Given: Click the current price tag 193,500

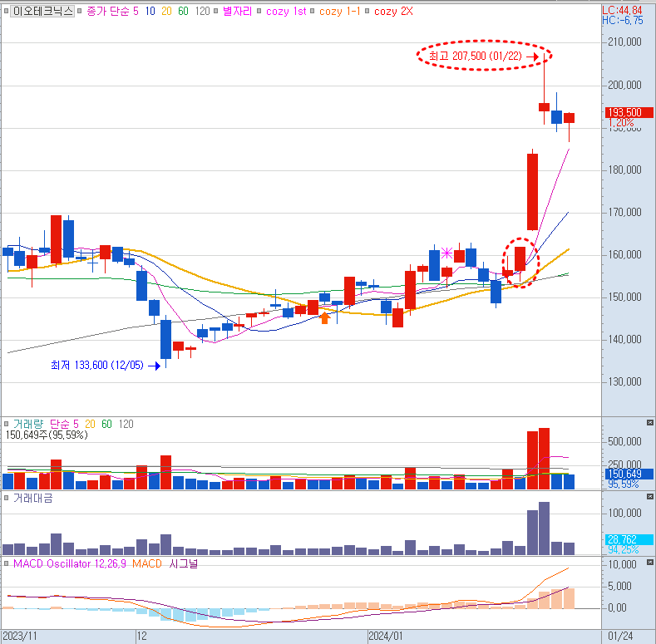Looking at the screenshot, I should point(629,112).
